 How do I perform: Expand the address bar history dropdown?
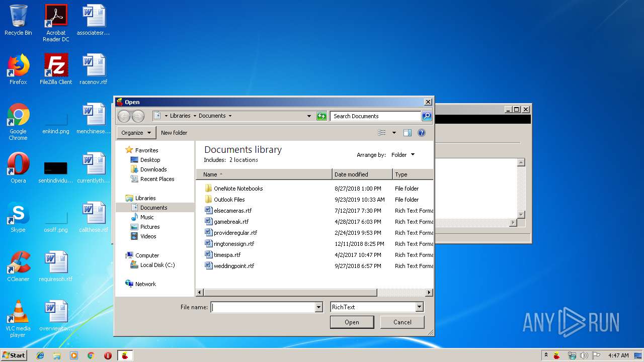click(309, 116)
